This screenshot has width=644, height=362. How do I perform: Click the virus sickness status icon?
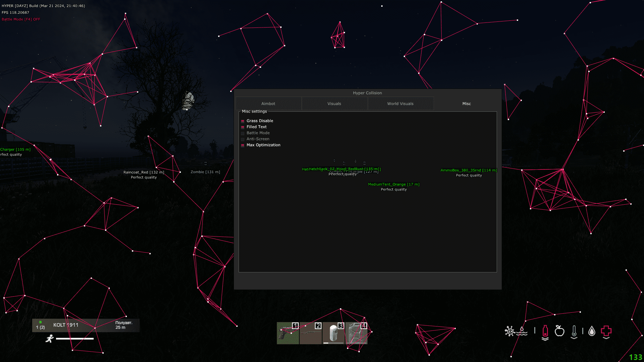(x=509, y=331)
